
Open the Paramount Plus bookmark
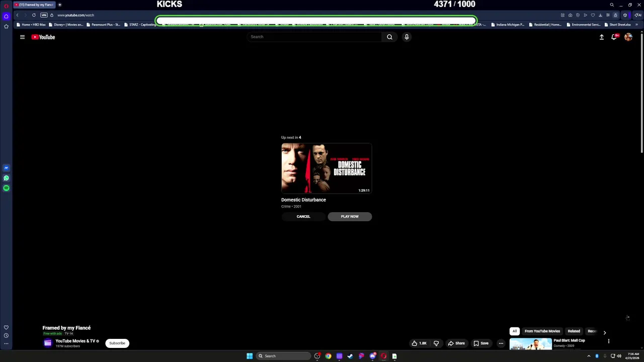(x=103, y=25)
